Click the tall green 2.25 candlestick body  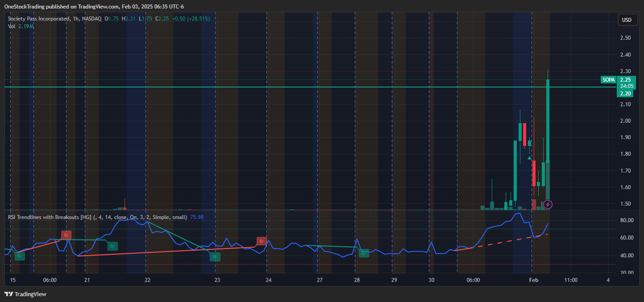pyautogui.click(x=548, y=120)
